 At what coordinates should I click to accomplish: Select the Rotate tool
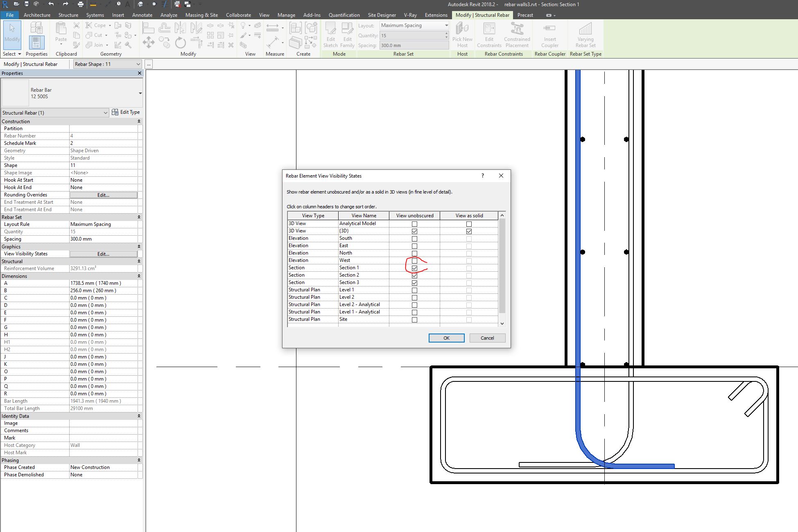click(x=180, y=43)
